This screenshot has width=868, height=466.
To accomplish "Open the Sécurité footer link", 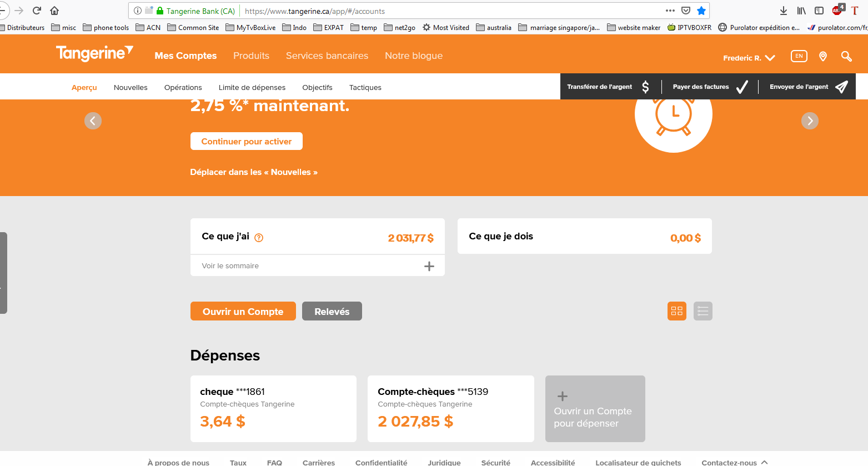I will tap(496, 462).
